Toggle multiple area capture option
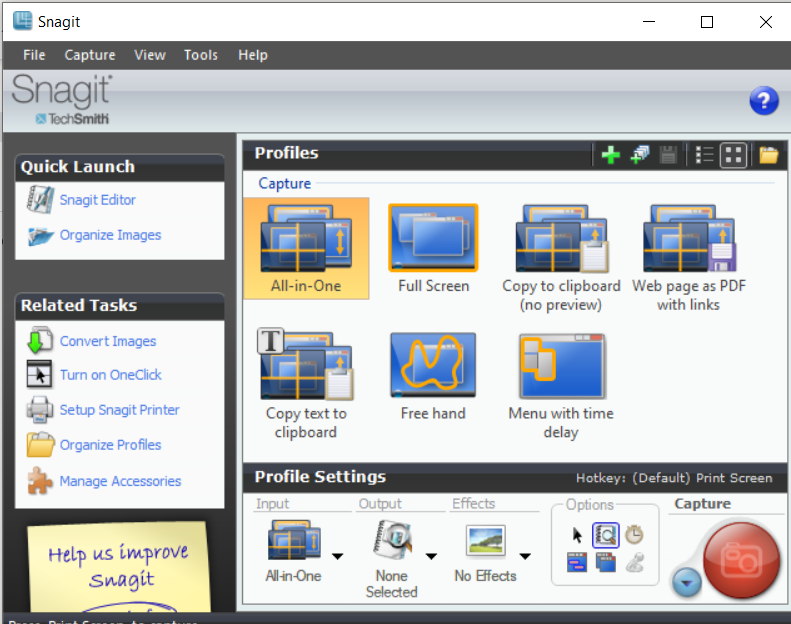This screenshot has height=624, width=791. tap(605, 562)
